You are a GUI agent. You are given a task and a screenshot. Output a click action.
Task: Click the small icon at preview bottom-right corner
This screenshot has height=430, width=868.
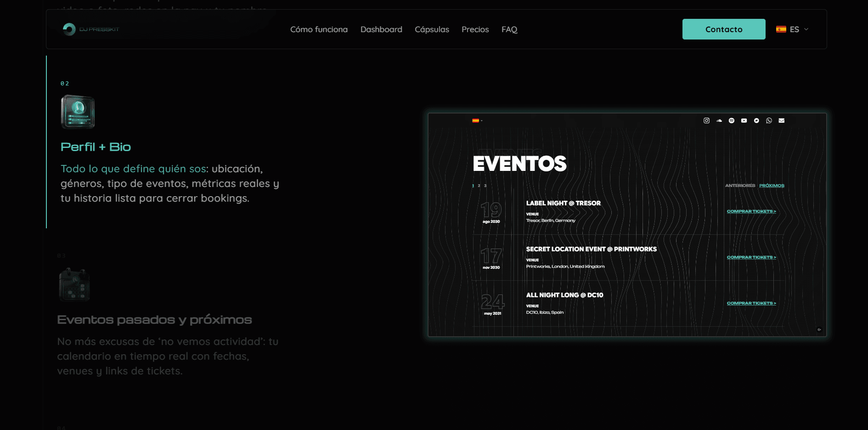click(819, 329)
